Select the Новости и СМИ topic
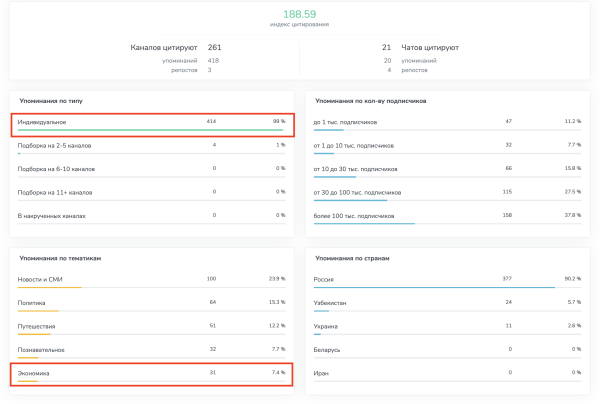The image size is (600, 404). pyautogui.click(x=152, y=278)
